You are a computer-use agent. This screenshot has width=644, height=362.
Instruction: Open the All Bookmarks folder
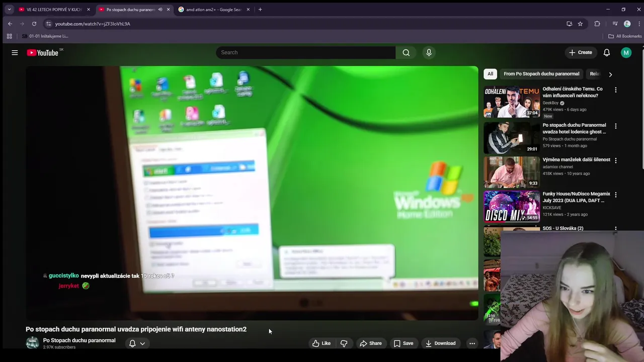click(625, 36)
